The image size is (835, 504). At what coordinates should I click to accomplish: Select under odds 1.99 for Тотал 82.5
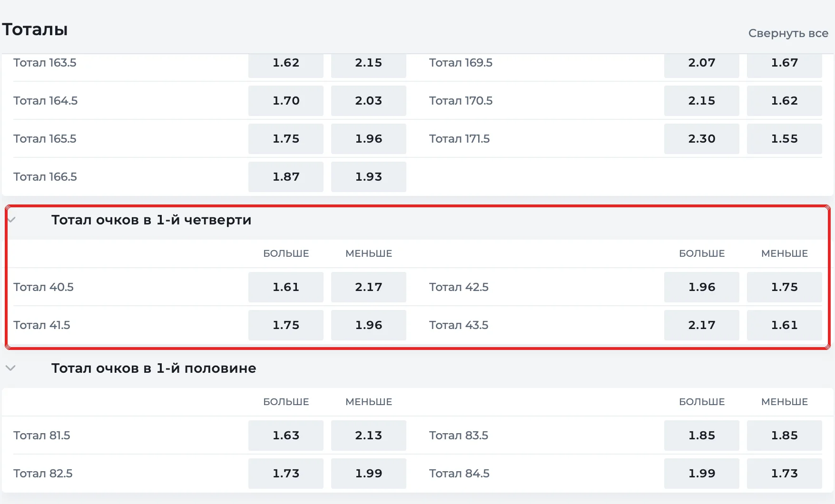pos(369,474)
